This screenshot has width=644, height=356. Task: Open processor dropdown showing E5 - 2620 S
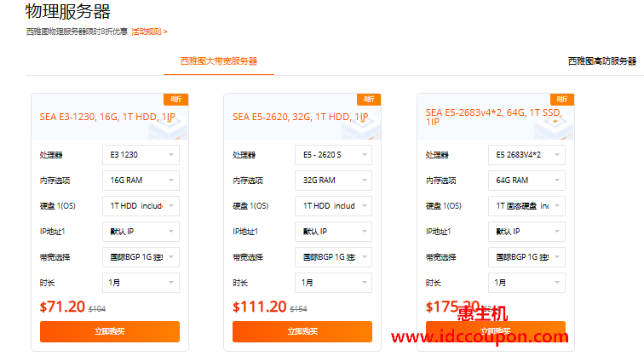[334, 155]
